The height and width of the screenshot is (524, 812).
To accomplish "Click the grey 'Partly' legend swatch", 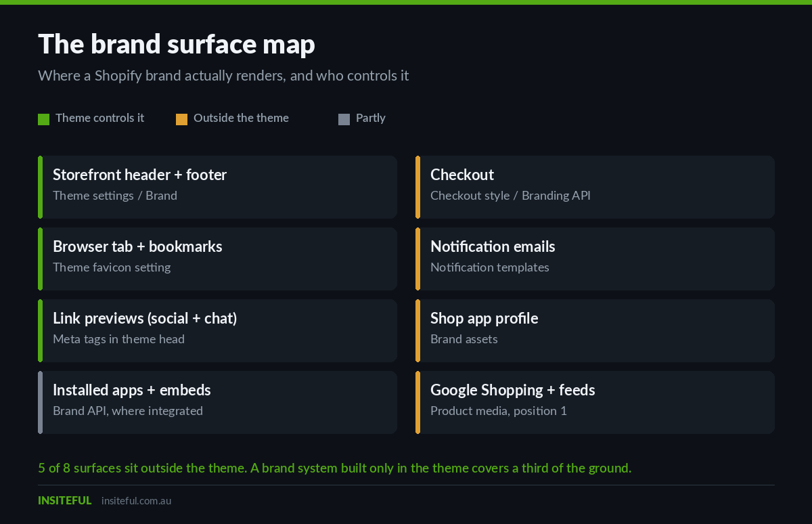I will (344, 120).
